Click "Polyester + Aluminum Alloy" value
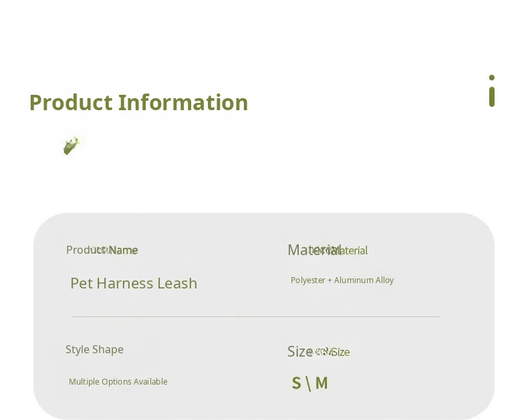This screenshot has height=420, width=528. coord(342,280)
